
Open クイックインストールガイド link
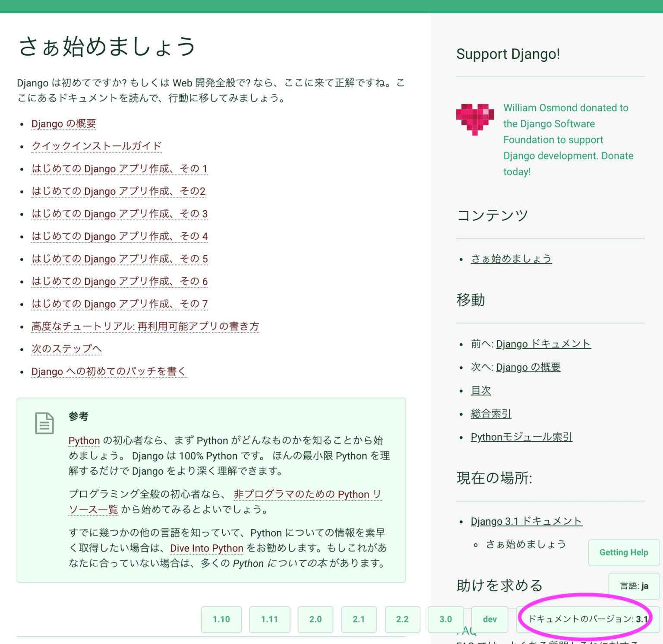96,146
